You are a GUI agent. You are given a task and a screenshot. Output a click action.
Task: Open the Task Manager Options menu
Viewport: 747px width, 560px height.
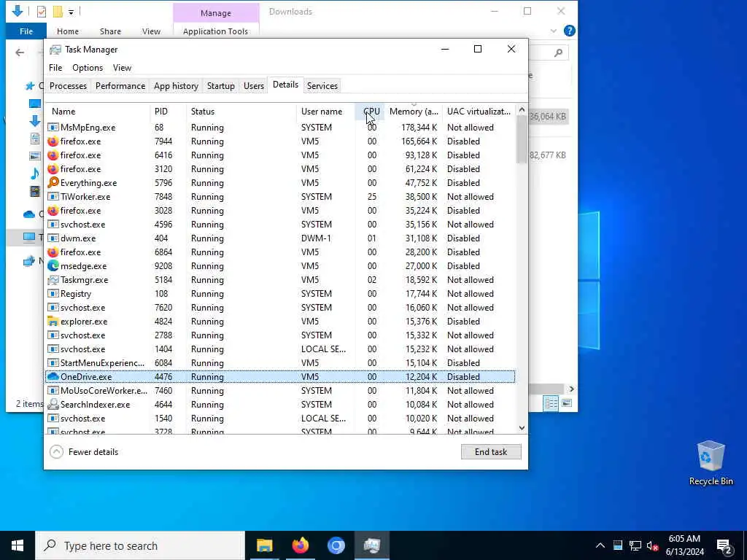click(x=88, y=68)
